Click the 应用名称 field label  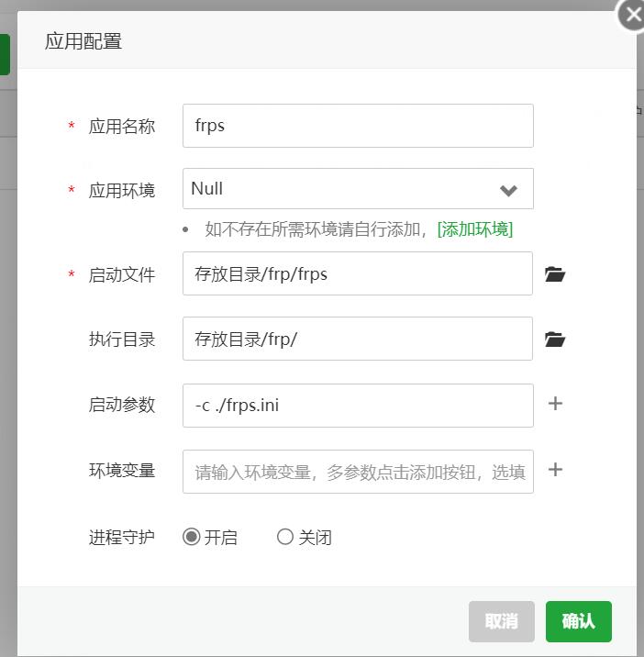tap(121, 126)
